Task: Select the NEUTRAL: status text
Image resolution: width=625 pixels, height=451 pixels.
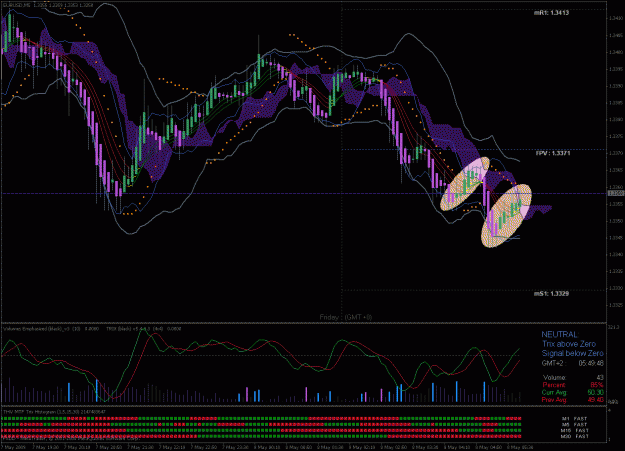Action: coord(560,335)
